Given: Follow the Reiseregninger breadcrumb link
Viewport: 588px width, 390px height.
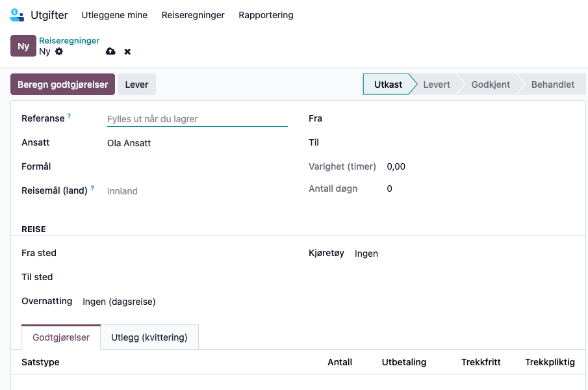Looking at the screenshot, I should [70, 40].
